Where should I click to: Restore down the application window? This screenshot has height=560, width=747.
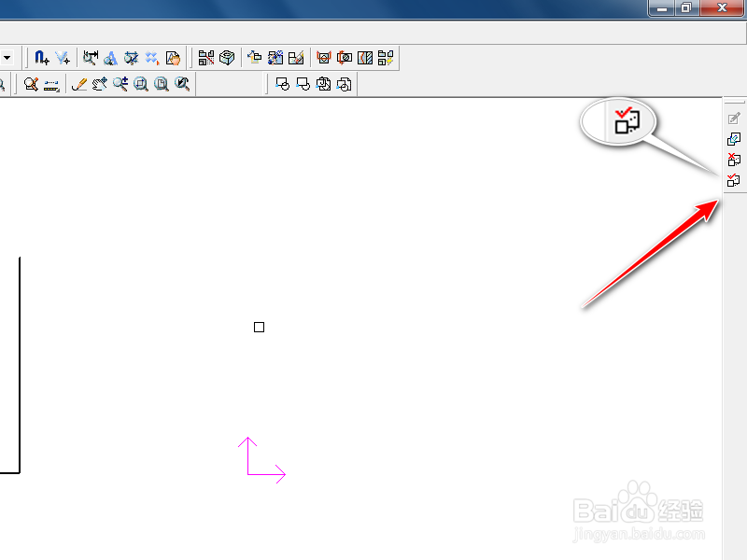pyautogui.click(x=686, y=7)
